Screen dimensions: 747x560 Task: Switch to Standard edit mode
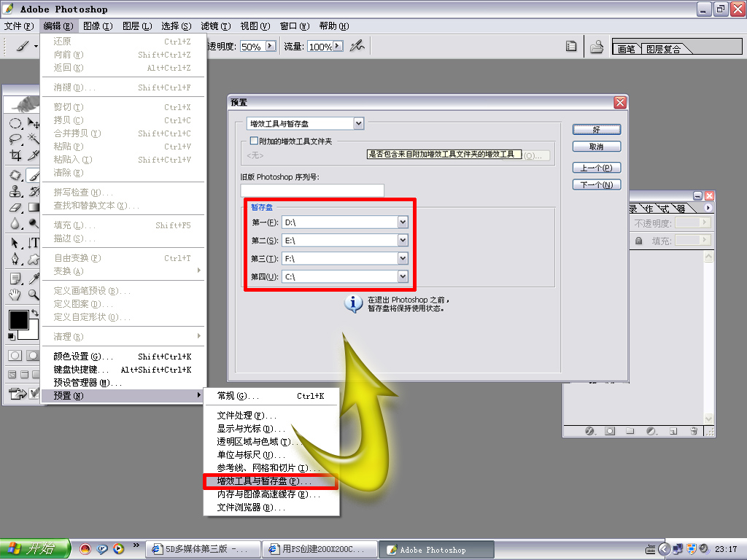click(x=15, y=356)
